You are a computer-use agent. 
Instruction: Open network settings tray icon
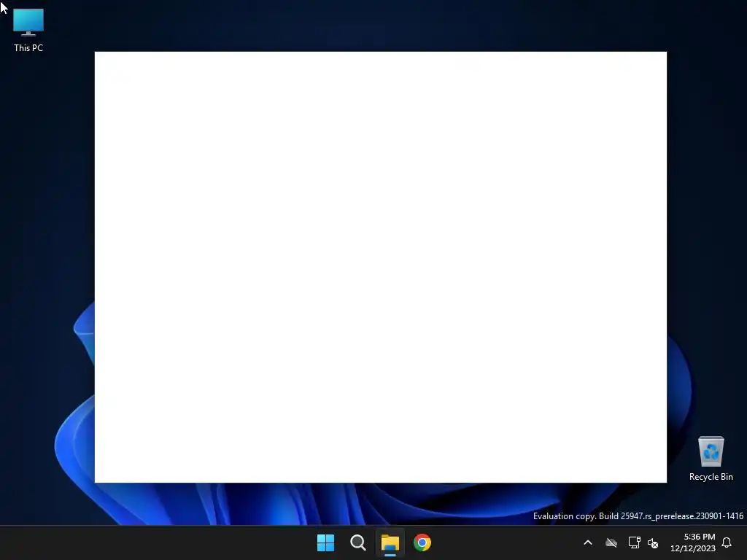pyautogui.click(x=634, y=542)
